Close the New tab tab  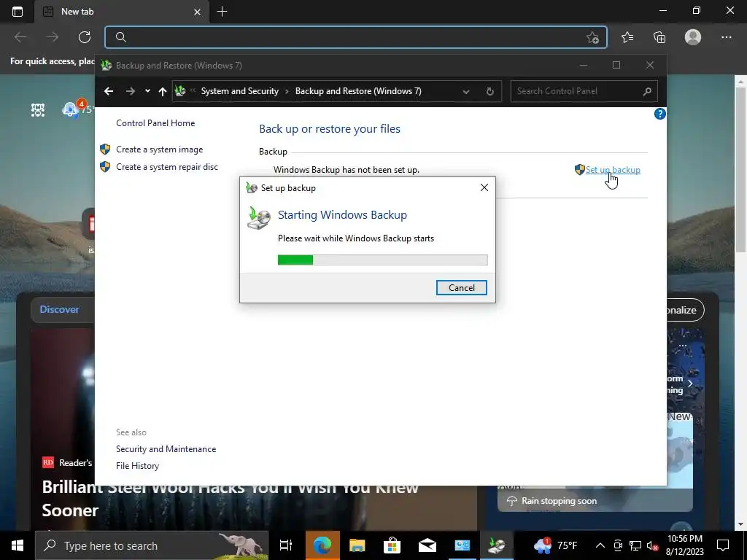point(197,12)
